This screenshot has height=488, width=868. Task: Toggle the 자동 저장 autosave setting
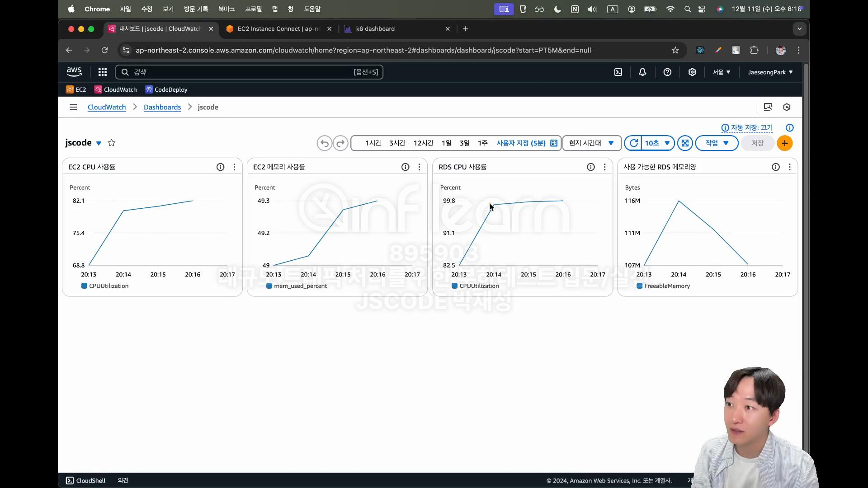point(751,128)
